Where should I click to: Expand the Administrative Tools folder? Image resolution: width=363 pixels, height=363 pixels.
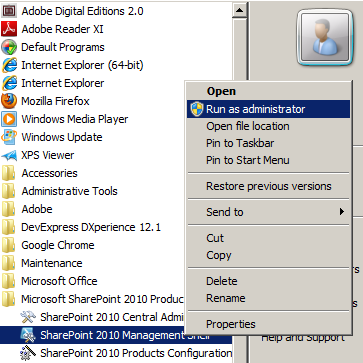(x=59, y=191)
